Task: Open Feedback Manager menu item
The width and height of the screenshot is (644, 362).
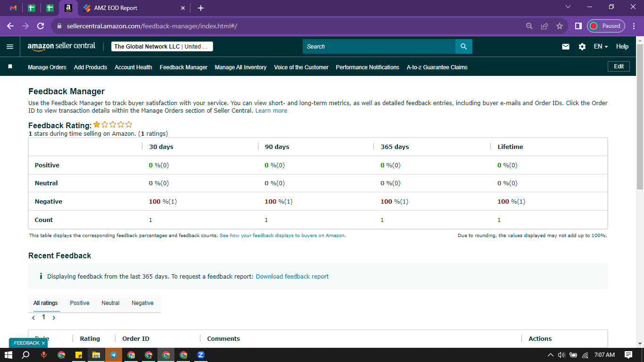Action: [x=183, y=67]
